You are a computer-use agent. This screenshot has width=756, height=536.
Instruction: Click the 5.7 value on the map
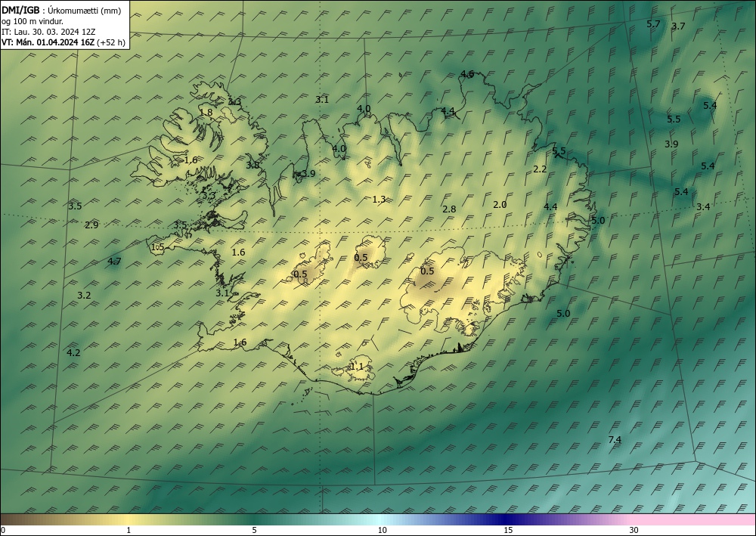[x=653, y=24]
